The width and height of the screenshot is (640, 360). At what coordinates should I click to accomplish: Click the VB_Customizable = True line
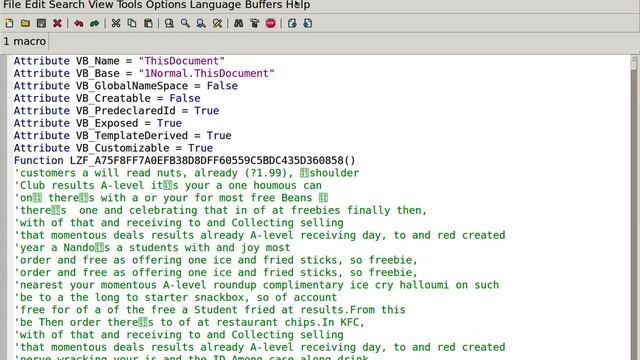pos(113,148)
